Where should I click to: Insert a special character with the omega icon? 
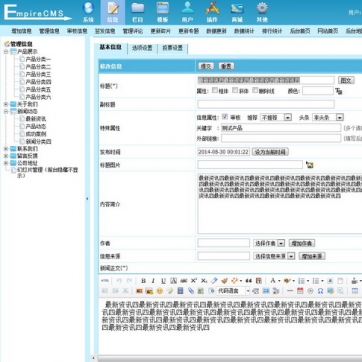coord(320,291)
